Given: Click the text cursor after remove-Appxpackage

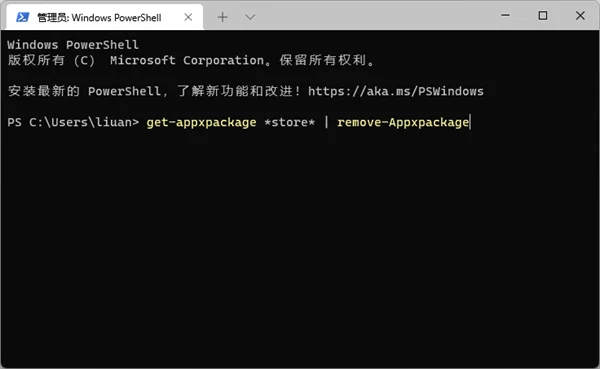Looking at the screenshot, I should tap(470, 122).
